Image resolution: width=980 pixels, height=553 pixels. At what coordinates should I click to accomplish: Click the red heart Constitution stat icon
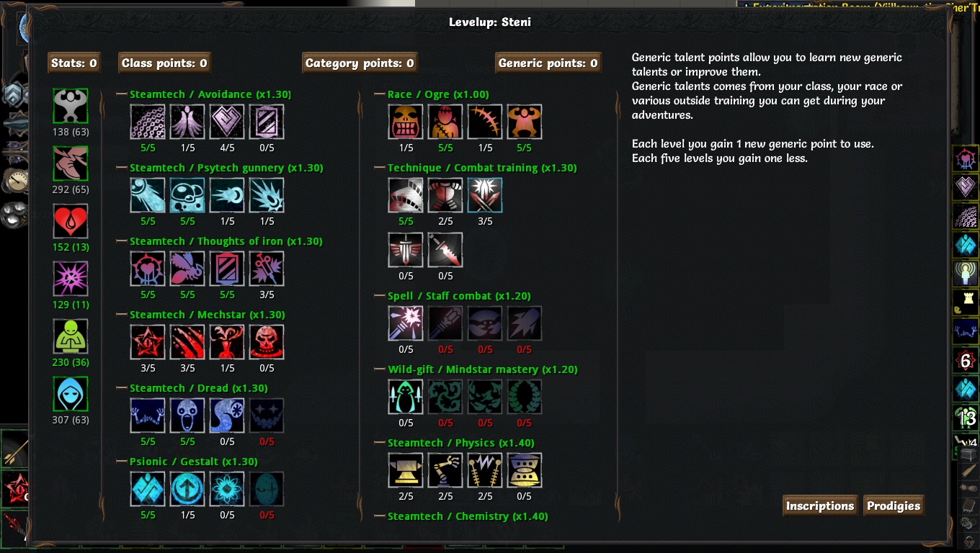click(71, 221)
